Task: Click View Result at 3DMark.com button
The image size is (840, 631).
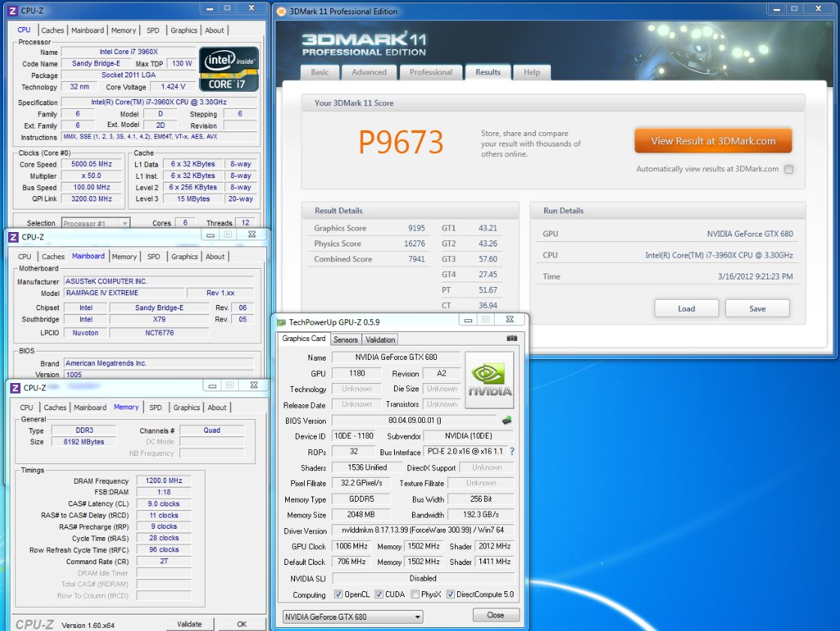Action: tap(713, 141)
